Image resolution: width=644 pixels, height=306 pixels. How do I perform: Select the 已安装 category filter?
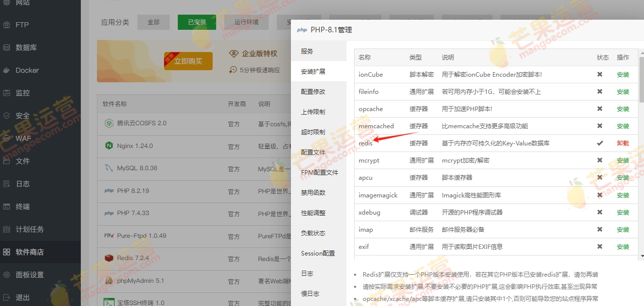pyautogui.click(x=197, y=22)
